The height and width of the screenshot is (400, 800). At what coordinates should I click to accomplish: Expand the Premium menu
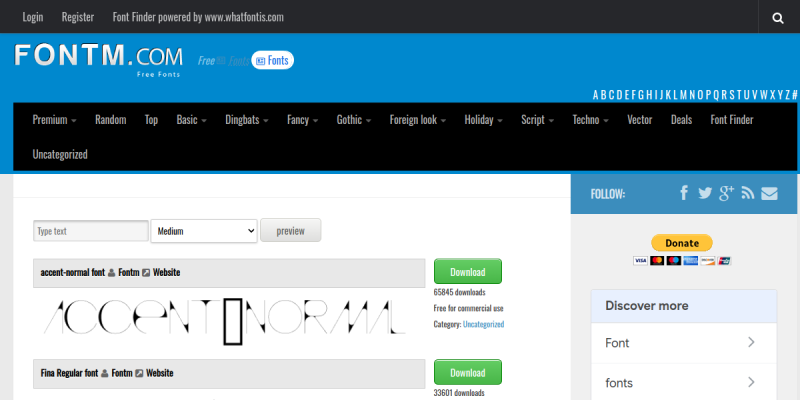click(x=55, y=120)
